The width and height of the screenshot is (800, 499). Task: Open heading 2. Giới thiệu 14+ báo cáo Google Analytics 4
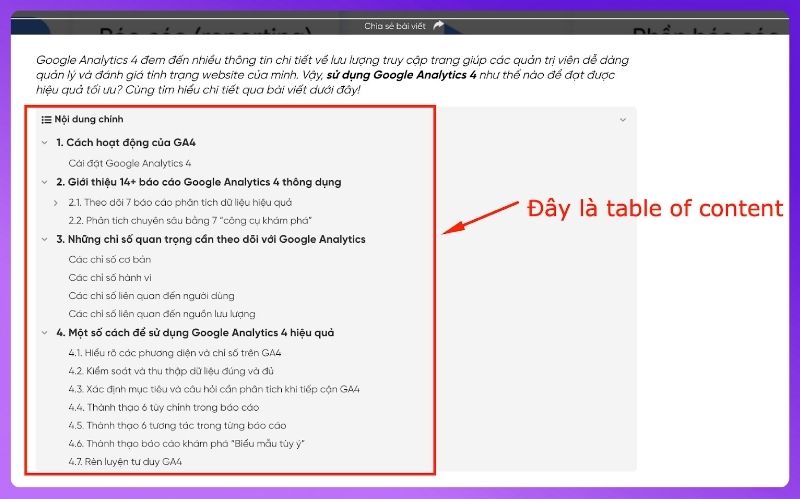198,182
